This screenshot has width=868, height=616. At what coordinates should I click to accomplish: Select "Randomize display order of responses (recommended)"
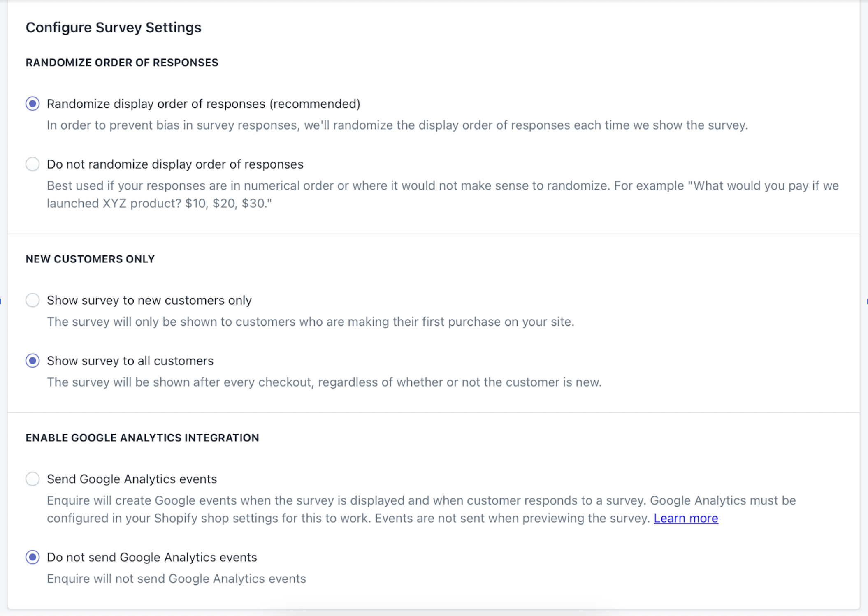point(32,104)
